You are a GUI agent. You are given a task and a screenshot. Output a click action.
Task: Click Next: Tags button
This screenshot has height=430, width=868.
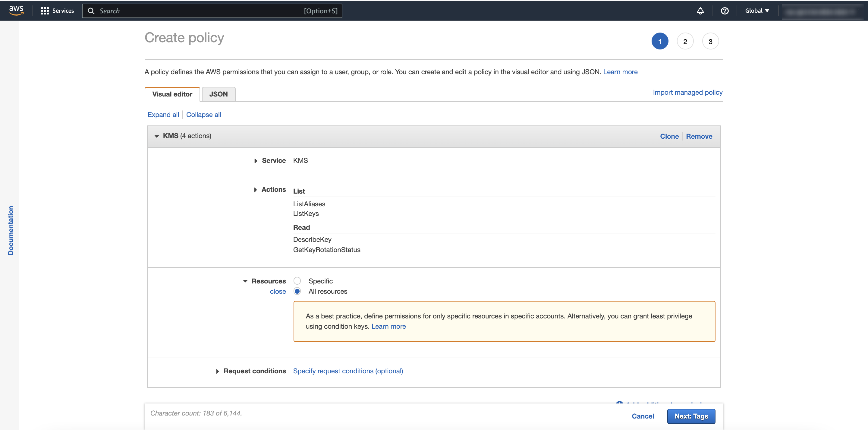(x=691, y=416)
